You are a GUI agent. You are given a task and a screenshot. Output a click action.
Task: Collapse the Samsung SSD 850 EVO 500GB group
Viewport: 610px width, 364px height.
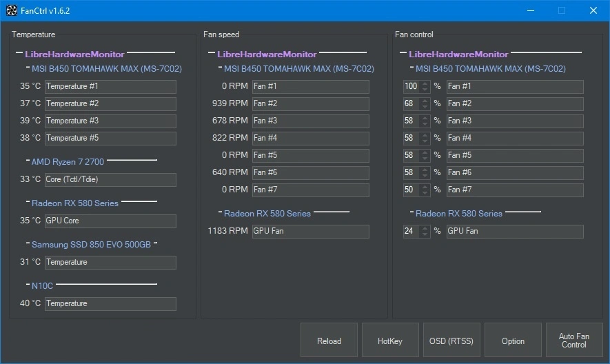tap(28, 243)
